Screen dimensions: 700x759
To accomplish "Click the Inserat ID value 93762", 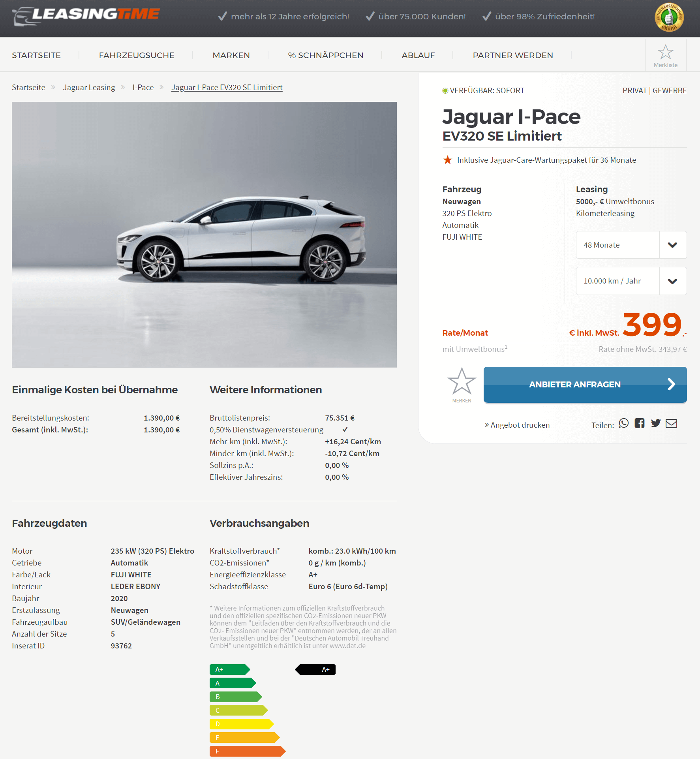I will click(121, 646).
